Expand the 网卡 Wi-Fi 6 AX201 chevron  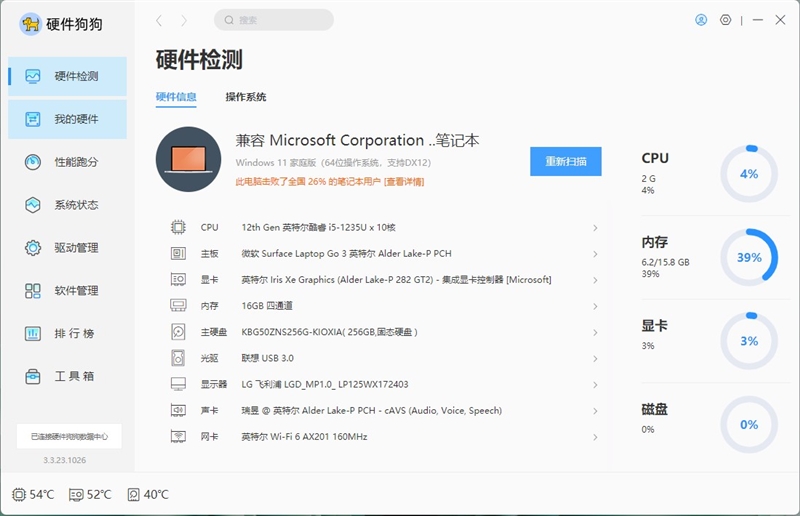point(595,437)
